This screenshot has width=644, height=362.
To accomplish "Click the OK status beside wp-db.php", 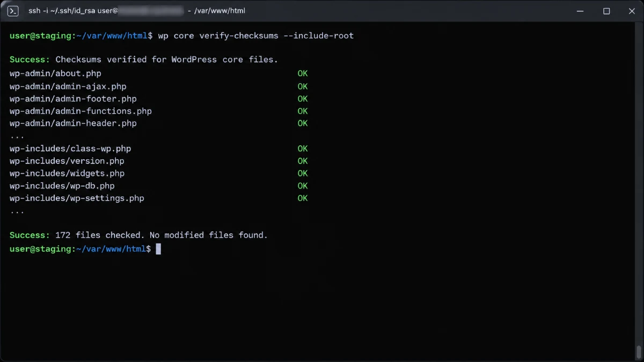I will [303, 186].
